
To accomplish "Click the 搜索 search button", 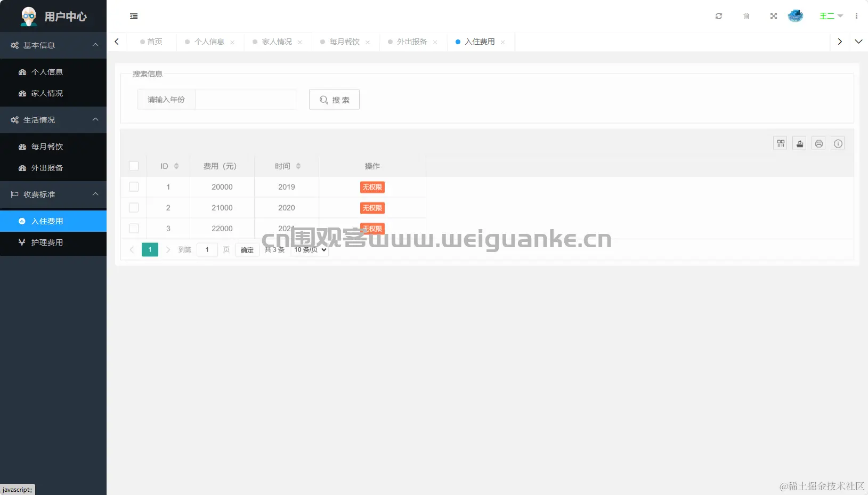I will click(x=334, y=100).
